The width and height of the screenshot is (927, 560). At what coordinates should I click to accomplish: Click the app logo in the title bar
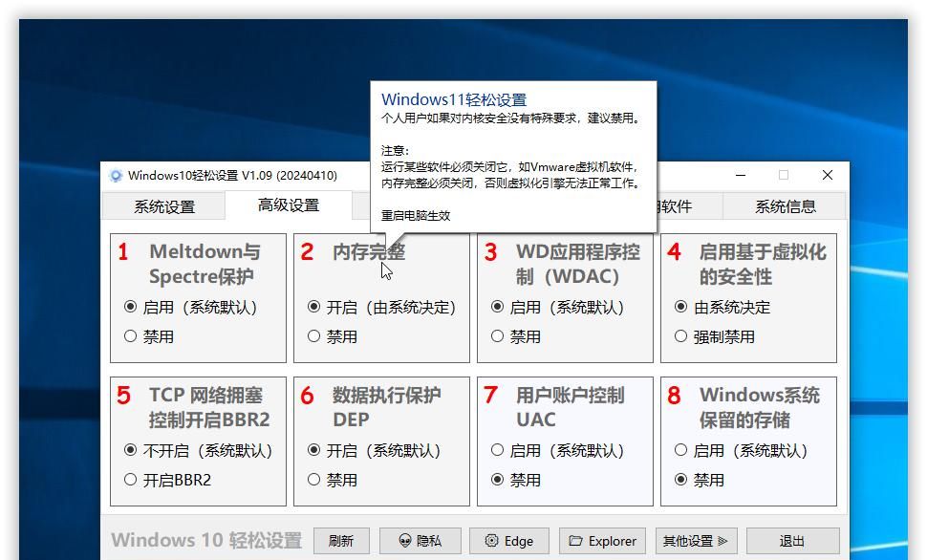115,175
